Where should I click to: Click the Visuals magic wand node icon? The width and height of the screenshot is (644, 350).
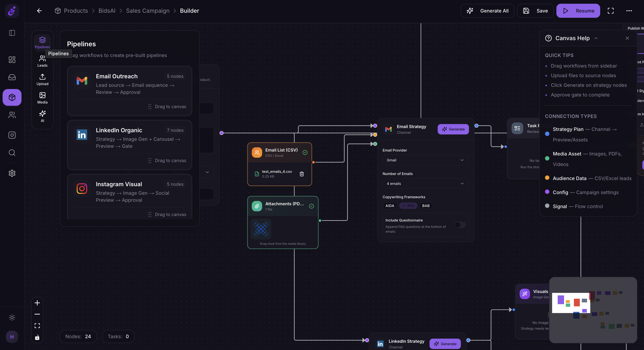click(x=525, y=294)
